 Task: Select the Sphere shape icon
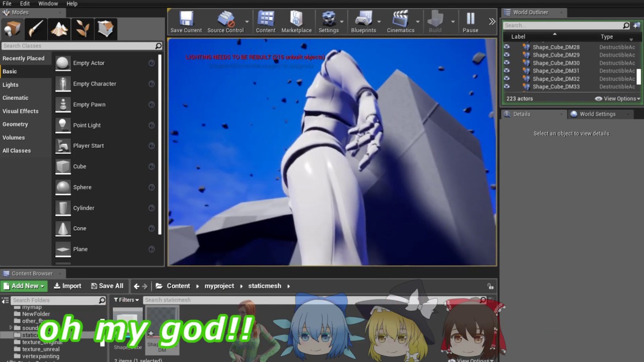63,187
